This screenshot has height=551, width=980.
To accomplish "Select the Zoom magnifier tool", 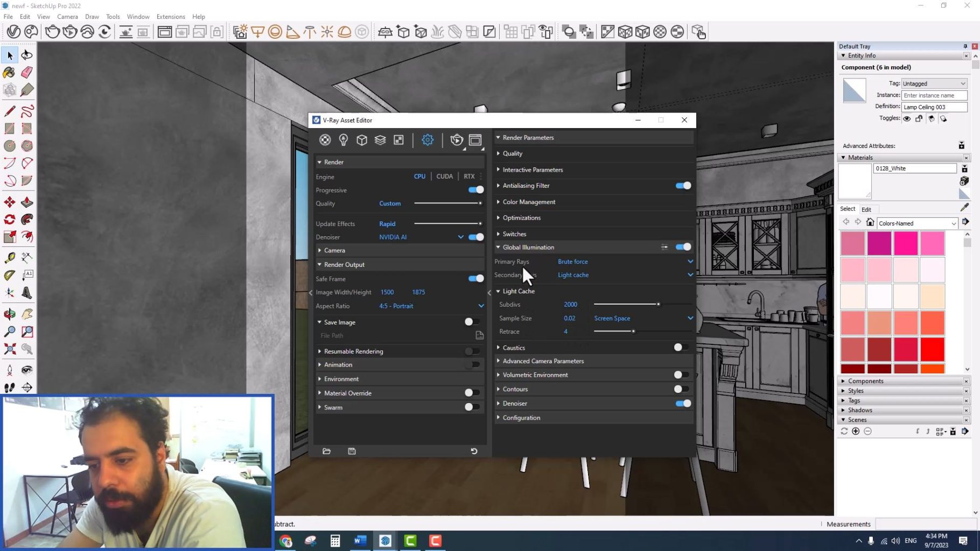I will tap(10, 331).
